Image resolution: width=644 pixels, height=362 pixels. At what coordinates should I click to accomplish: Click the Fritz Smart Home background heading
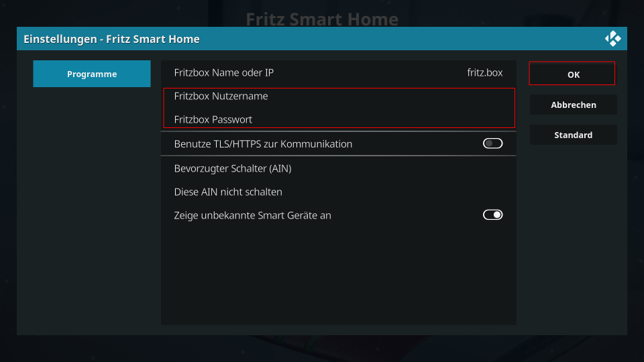click(322, 19)
